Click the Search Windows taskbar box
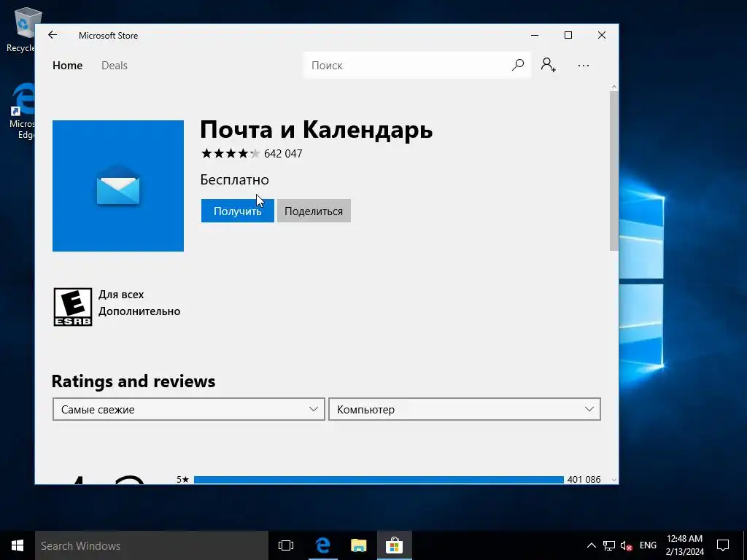The image size is (747, 560). [152, 545]
